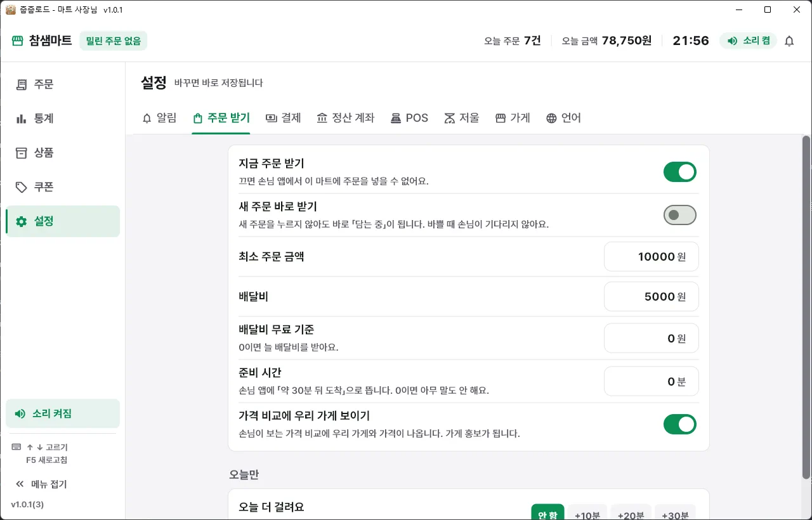This screenshot has height=520, width=812.
Task: Select the 주문 받기 tab
Action: 221,118
